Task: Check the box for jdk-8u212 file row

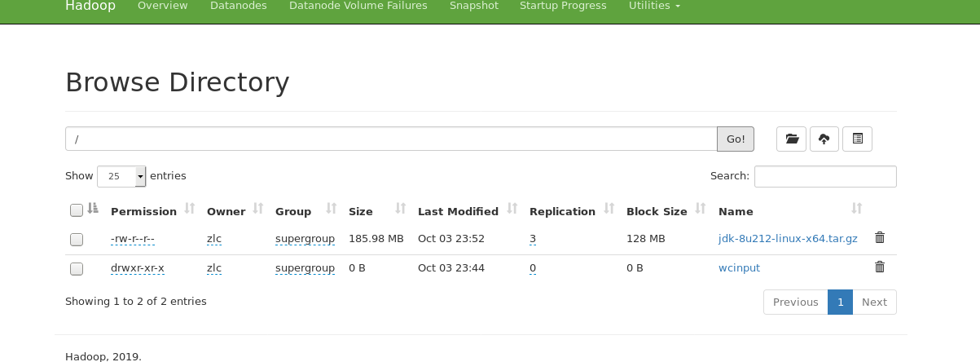Action: [x=77, y=240]
